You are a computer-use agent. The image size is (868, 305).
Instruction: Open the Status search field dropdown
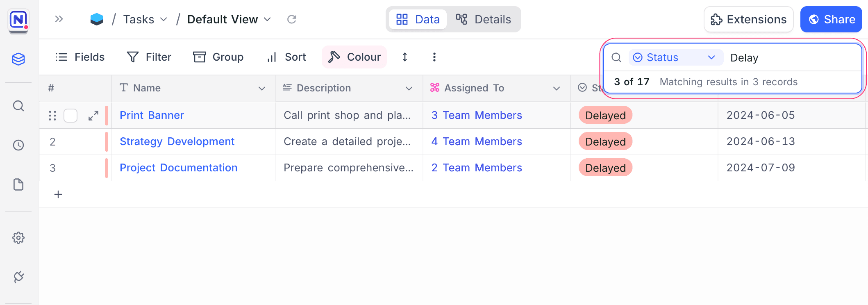(675, 57)
